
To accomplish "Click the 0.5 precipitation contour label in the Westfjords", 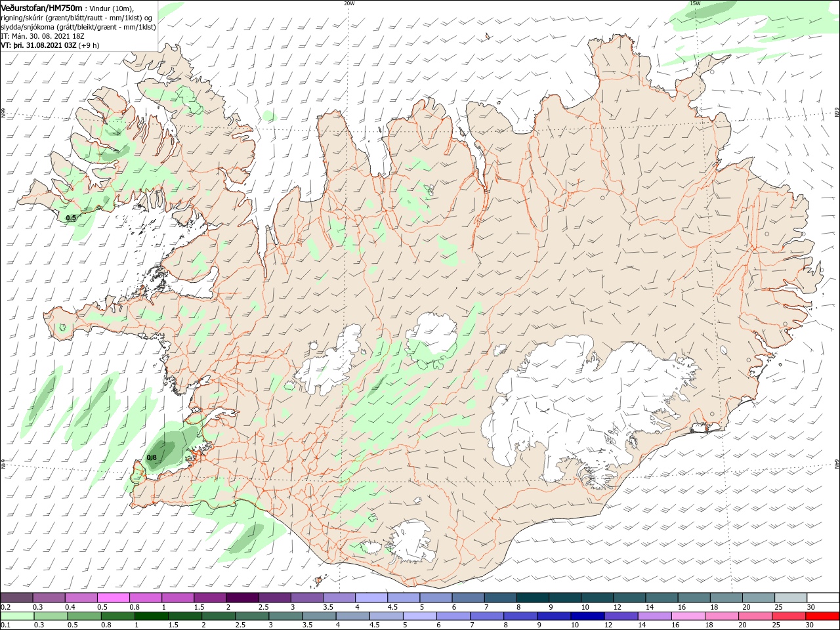I will pos(71,217).
